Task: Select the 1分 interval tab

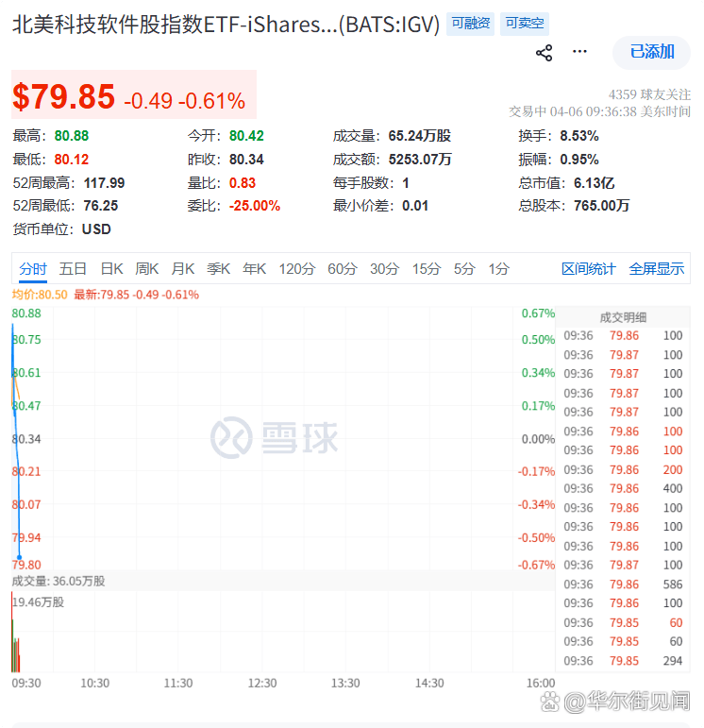Action: click(x=498, y=269)
